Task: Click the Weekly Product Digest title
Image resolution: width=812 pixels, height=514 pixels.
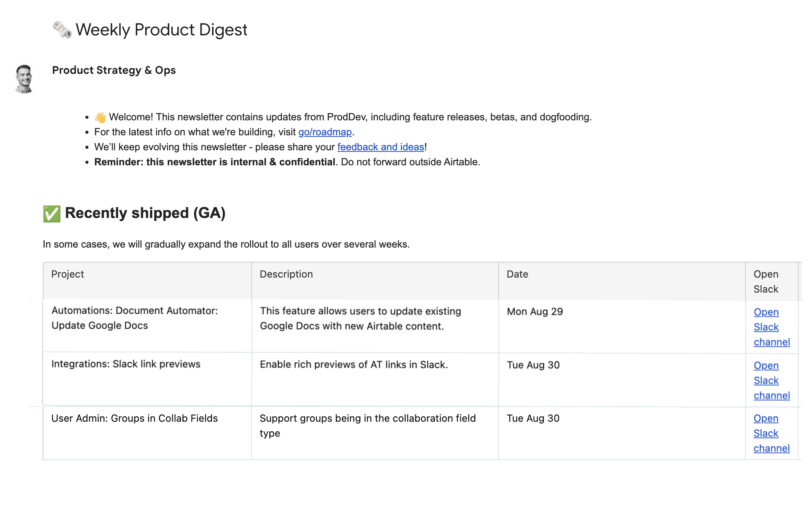Action: tap(161, 30)
